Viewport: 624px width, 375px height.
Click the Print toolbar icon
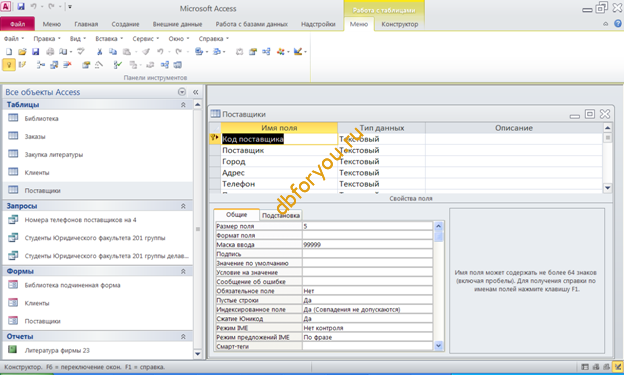coord(50,52)
